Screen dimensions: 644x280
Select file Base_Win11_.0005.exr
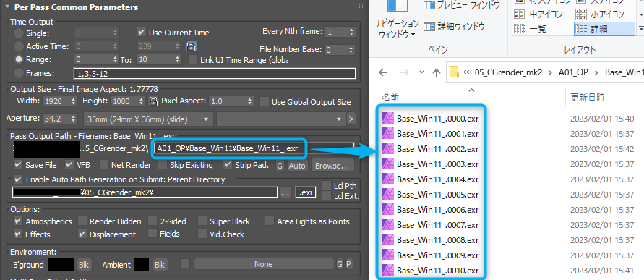pos(438,194)
